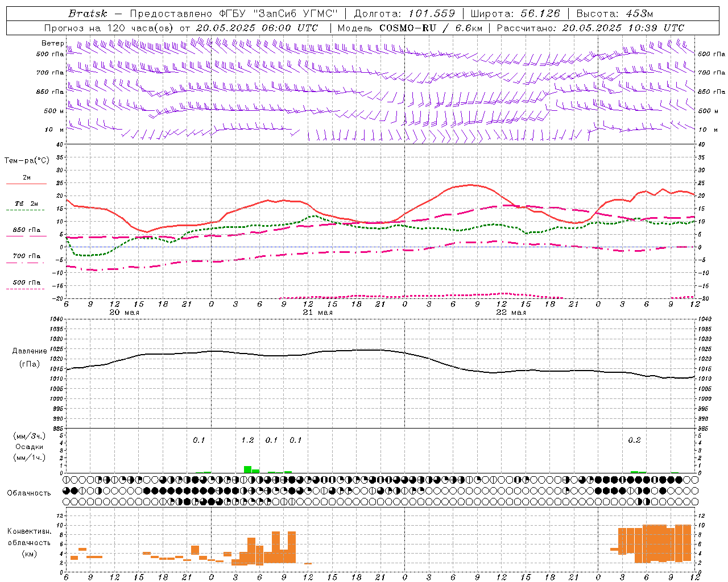
Task: Click the "(мм/3ч.)" precipitation unit label
Action: coord(29,436)
